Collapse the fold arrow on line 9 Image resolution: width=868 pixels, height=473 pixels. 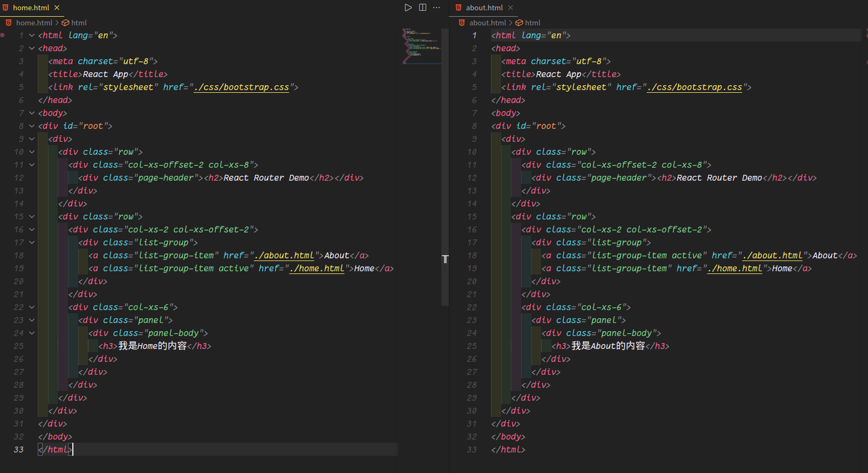tap(32, 139)
